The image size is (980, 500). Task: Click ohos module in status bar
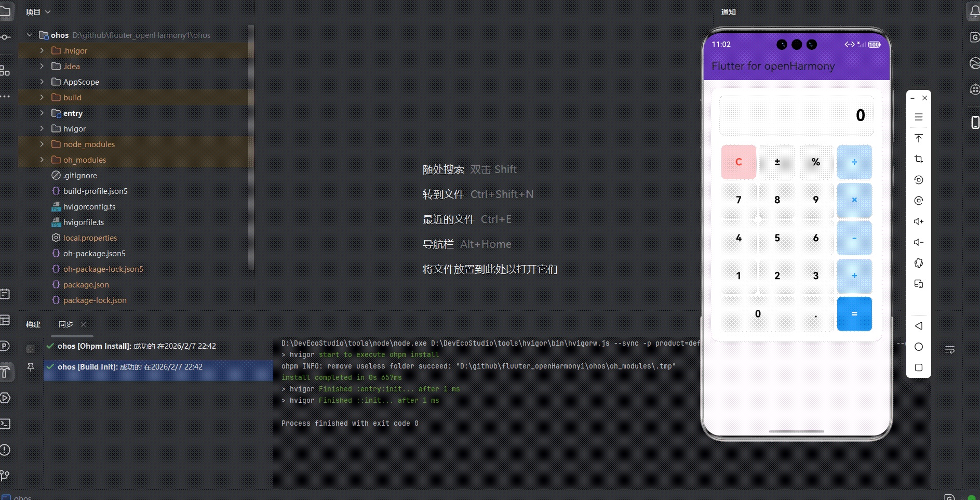click(18, 497)
